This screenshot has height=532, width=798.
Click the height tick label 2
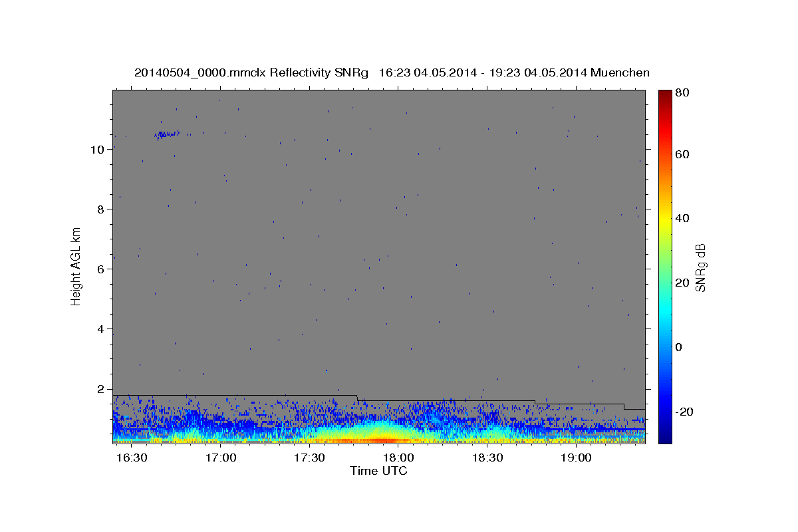[100, 389]
